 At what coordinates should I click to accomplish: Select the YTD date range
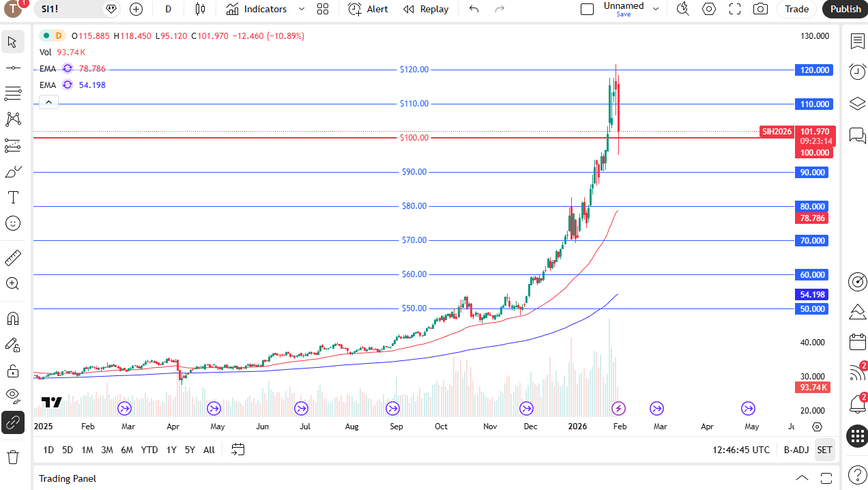[149, 450]
